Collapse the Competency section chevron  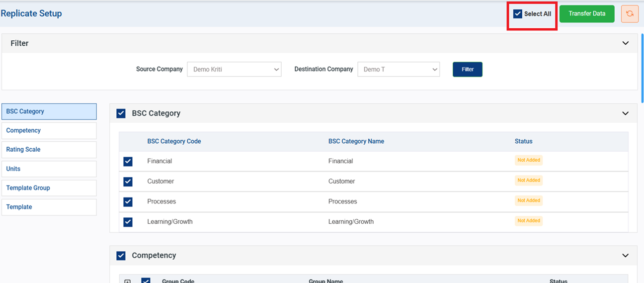tap(626, 256)
